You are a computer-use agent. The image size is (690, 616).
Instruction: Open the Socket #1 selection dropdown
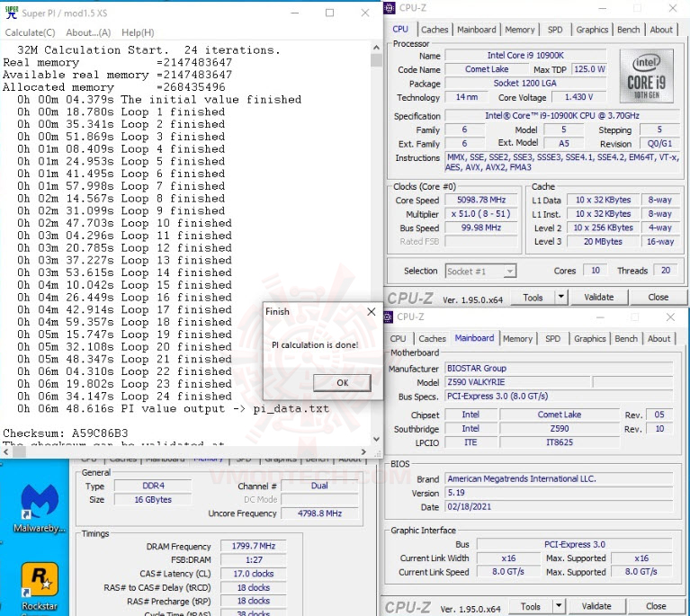480,271
